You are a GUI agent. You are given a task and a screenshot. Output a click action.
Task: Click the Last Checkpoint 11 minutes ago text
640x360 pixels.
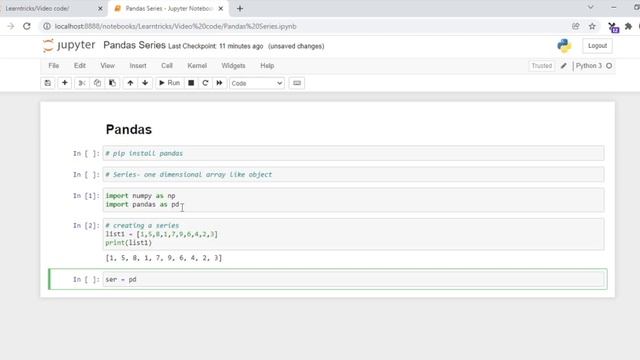pos(216,46)
